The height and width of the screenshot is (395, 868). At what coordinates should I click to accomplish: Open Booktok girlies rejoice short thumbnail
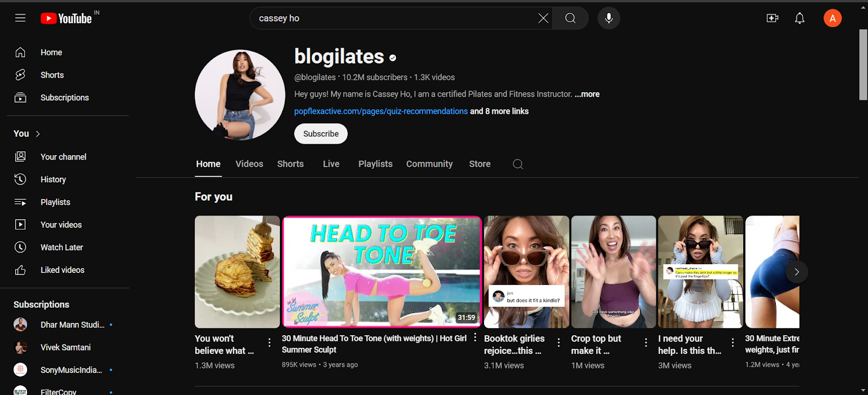pos(526,272)
